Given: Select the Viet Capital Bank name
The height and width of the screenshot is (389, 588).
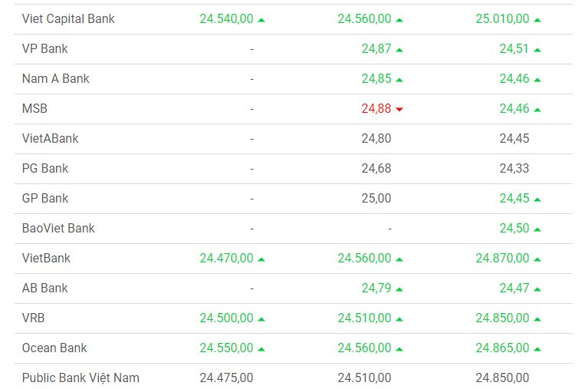Looking at the screenshot, I should [x=68, y=18].
